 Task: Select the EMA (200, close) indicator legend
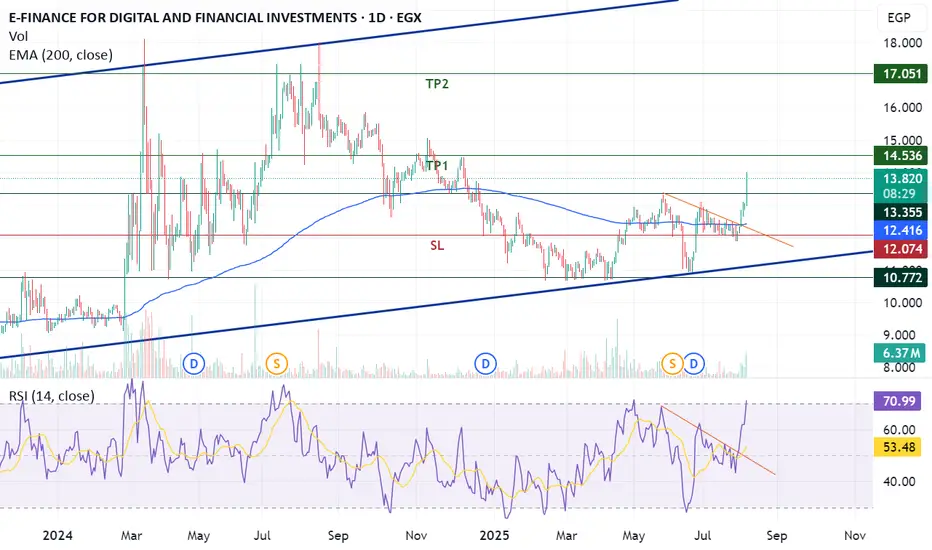coord(61,55)
